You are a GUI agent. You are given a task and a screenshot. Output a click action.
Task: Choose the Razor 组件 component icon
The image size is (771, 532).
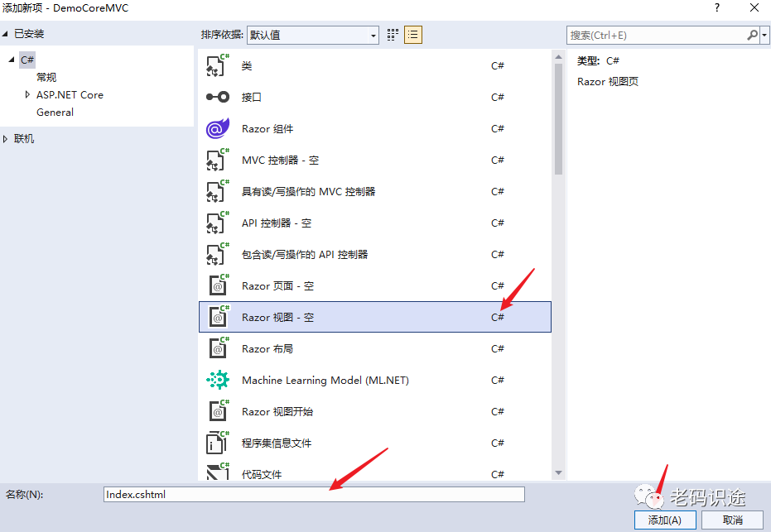[217, 128]
